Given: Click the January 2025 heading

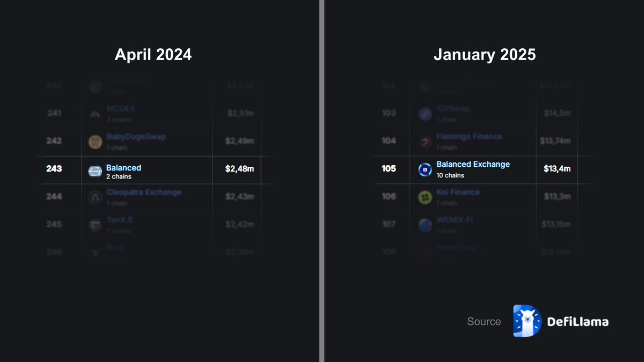Looking at the screenshot, I should tap(485, 55).
